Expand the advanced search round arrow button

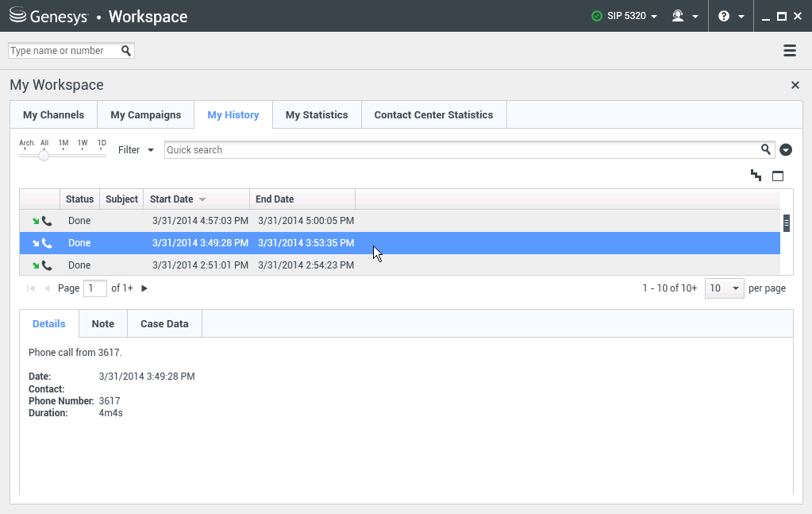[786, 149]
